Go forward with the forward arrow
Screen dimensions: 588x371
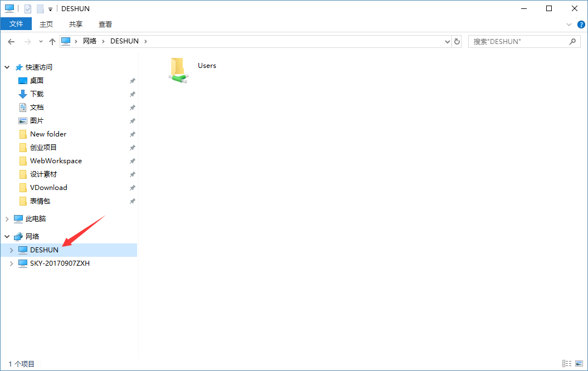27,42
